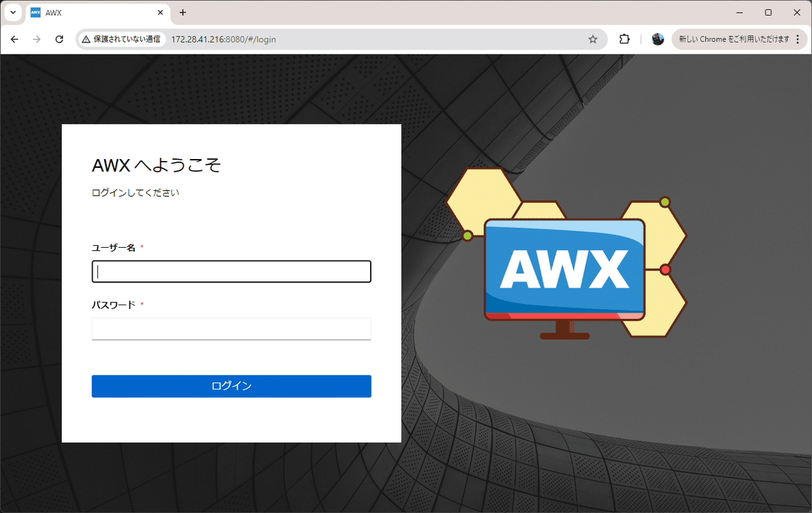This screenshot has height=513, width=812.
Task: Click the AWX monitor logo image
Action: pyautogui.click(x=566, y=254)
